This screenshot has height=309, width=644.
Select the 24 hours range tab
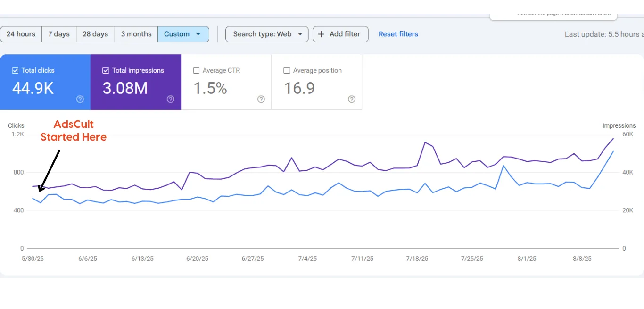(x=21, y=34)
